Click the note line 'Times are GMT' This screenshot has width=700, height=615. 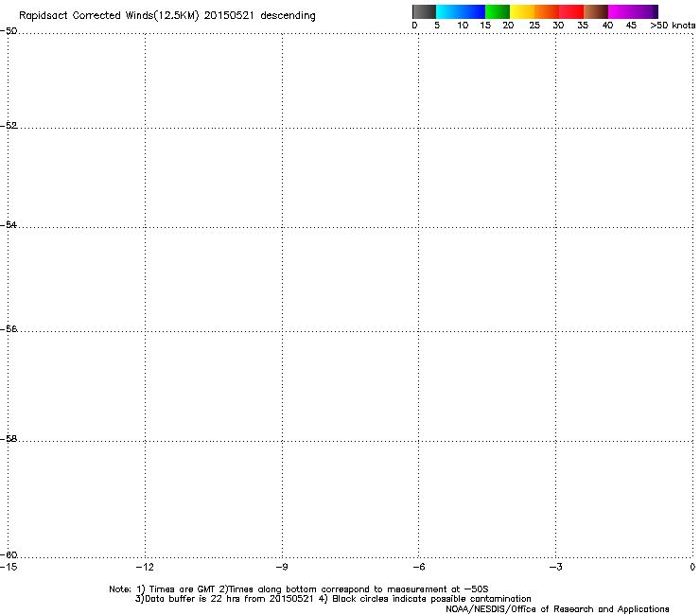[x=183, y=589]
